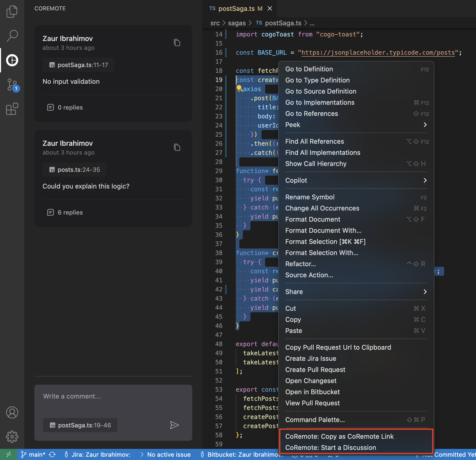476x460 pixels.
Task: Click the src breadcrumb segment
Action: [x=215, y=23]
